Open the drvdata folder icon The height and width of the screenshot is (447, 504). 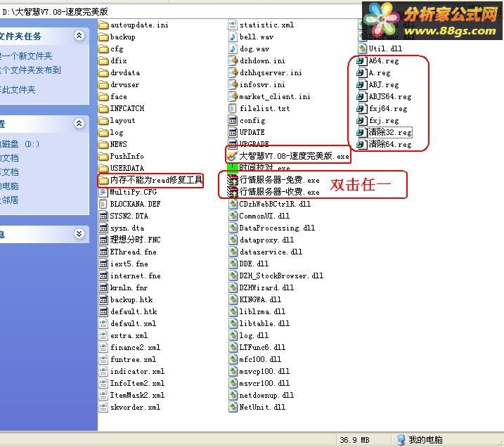(103, 73)
